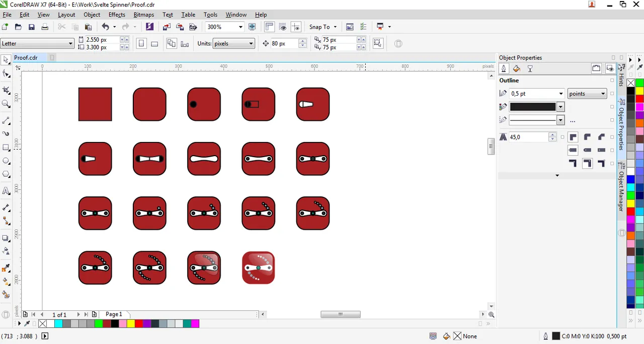Viewport: 644px width, 344px height.
Task: Select round corners outline option
Action: (x=587, y=137)
